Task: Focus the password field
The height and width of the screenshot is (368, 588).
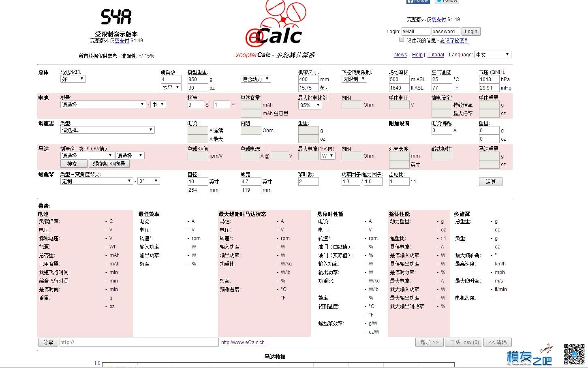Action: [446, 32]
